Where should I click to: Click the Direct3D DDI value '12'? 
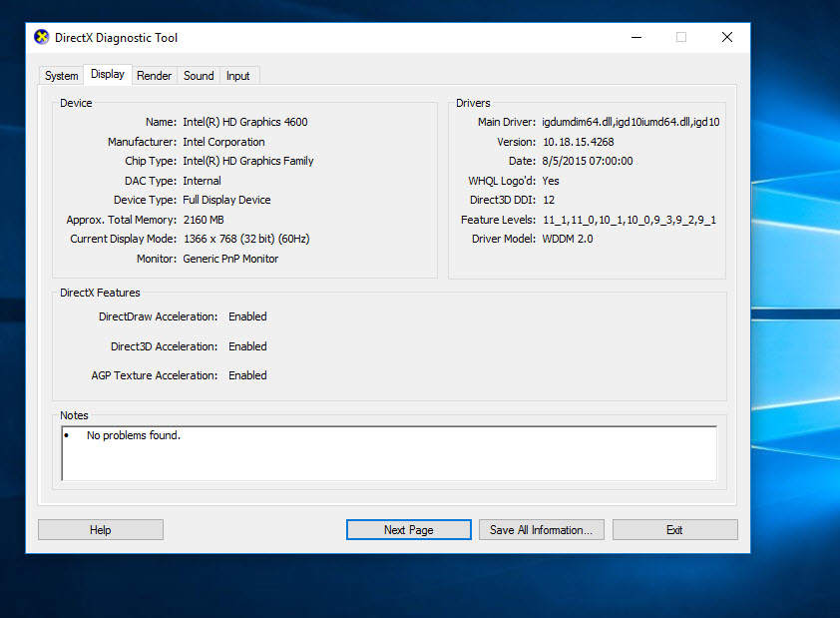pyautogui.click(x=549, y=200)
